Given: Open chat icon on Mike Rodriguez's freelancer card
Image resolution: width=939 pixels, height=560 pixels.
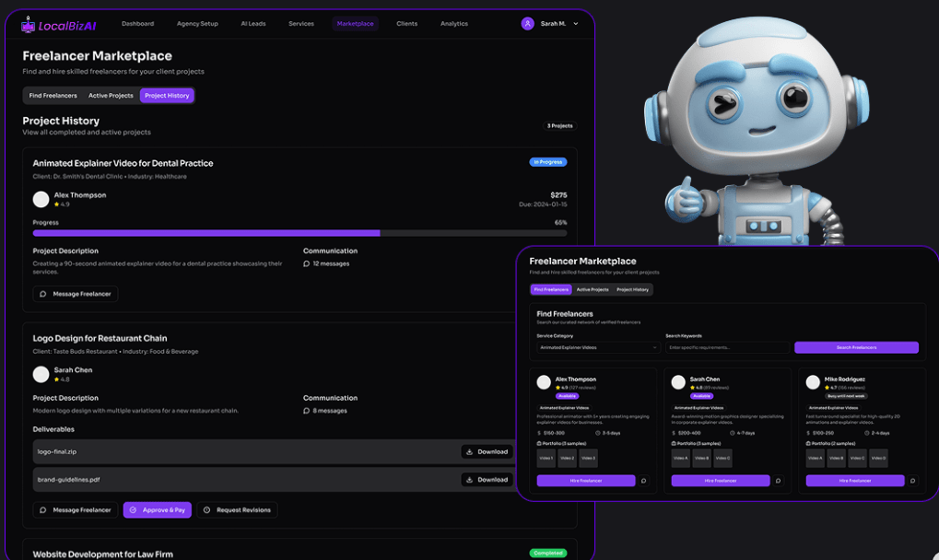Looking at the screenshot, I should [x=913, y=481].
